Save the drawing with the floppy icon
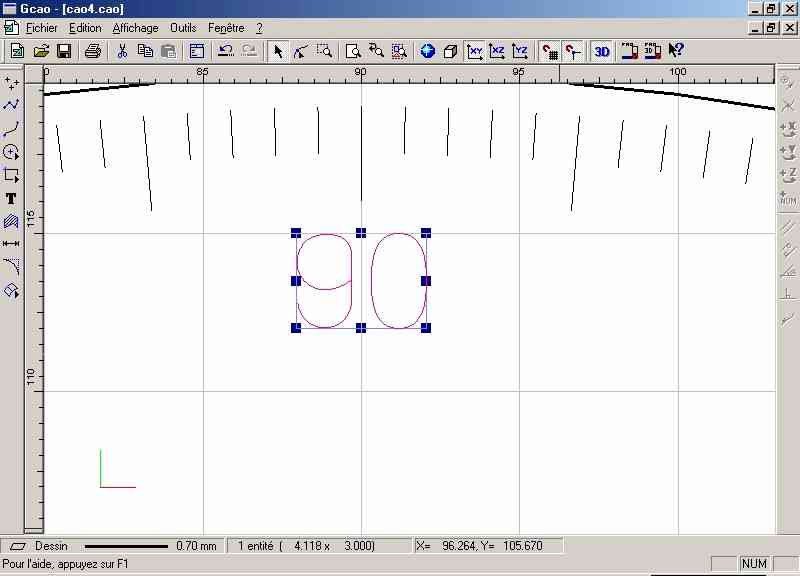 [64, 51]
